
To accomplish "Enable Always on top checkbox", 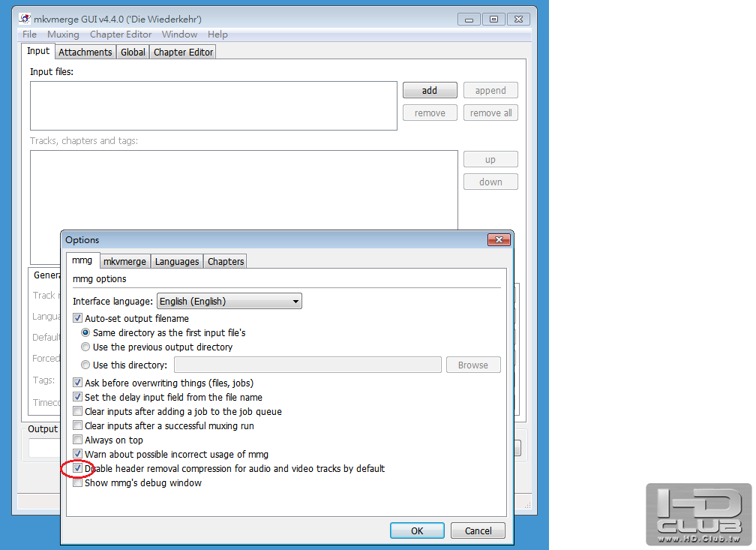I will coord(77,440).
